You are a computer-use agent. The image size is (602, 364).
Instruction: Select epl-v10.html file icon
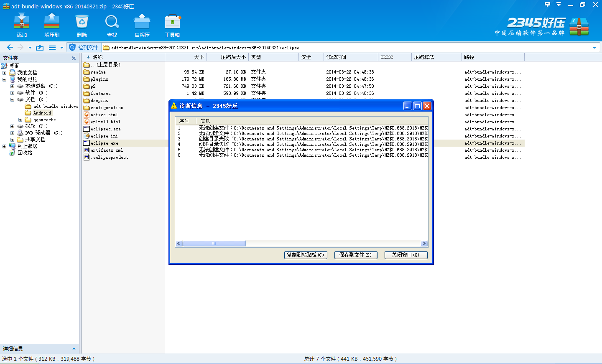pos(87,122)
